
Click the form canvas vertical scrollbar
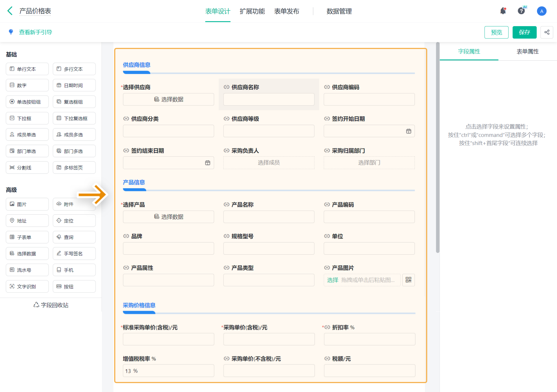(438, 148)
